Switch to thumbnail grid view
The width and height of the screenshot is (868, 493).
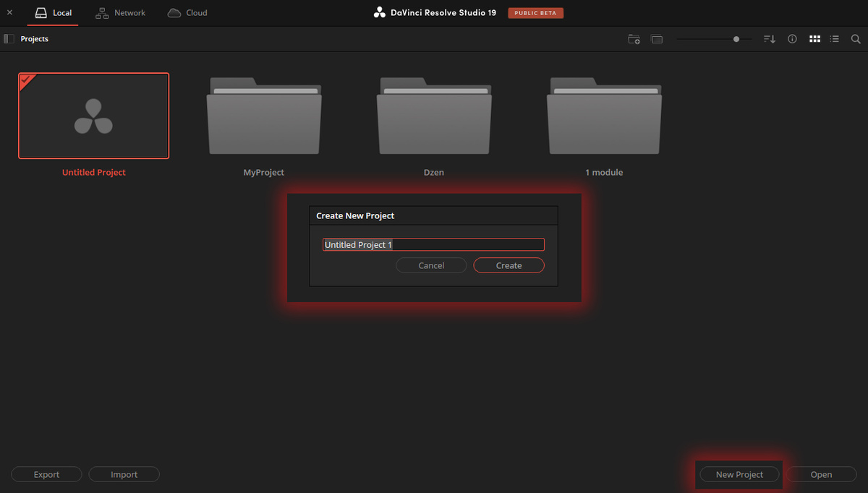814,39
